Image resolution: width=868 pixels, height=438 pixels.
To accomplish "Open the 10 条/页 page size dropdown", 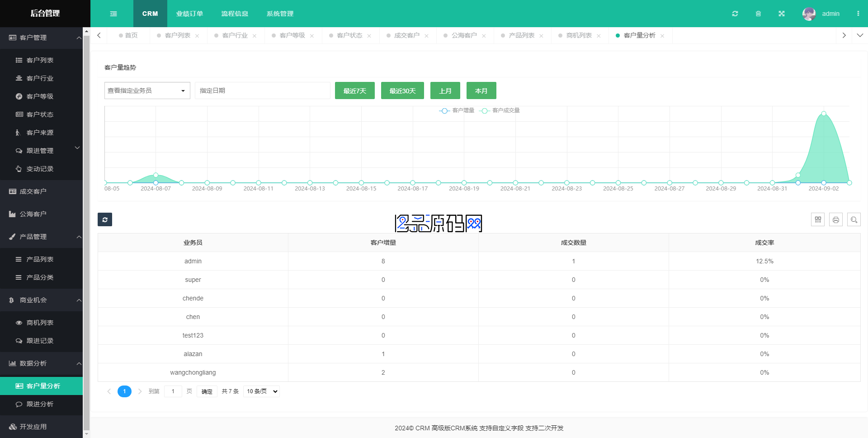I will [x=261, y=391].
